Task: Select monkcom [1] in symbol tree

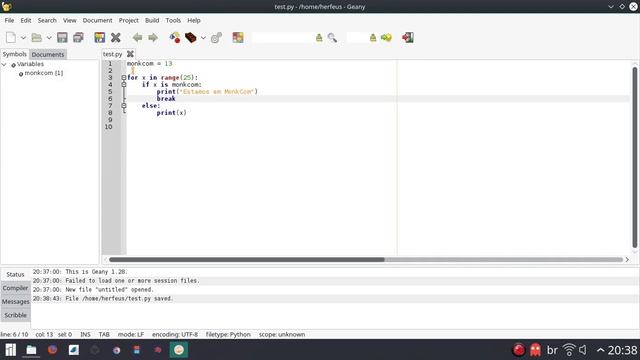Action: [x=44, y=73]
